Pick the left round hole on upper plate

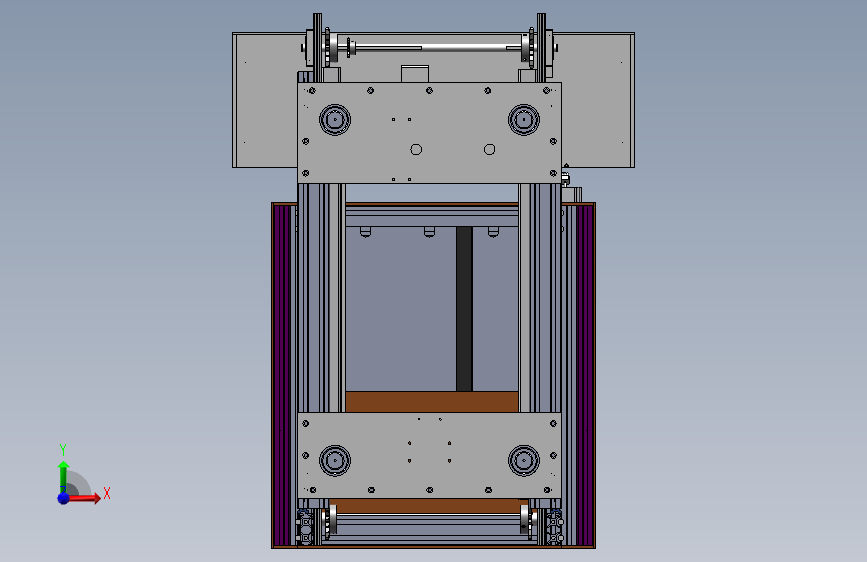pos(416,149)
